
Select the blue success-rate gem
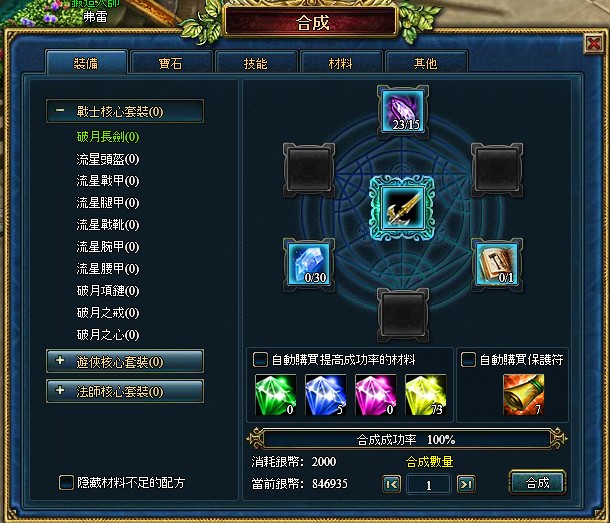click(x=326, y=395)
